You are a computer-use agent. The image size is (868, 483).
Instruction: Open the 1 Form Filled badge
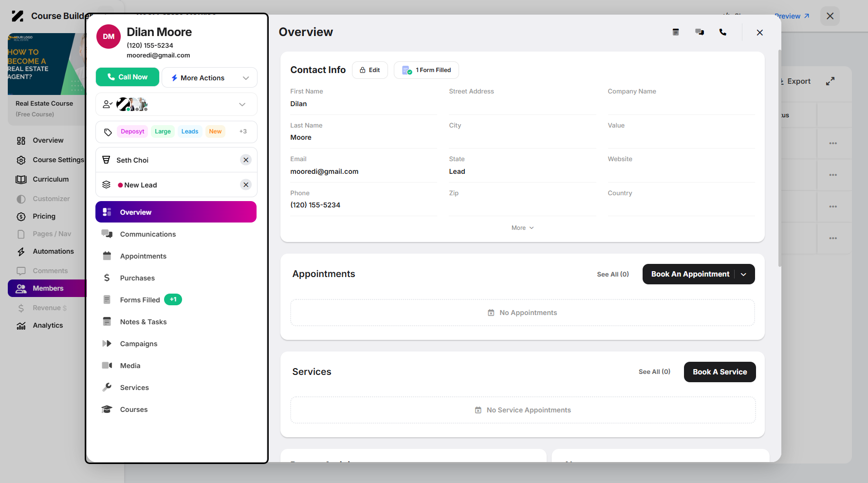coord(426,70)
